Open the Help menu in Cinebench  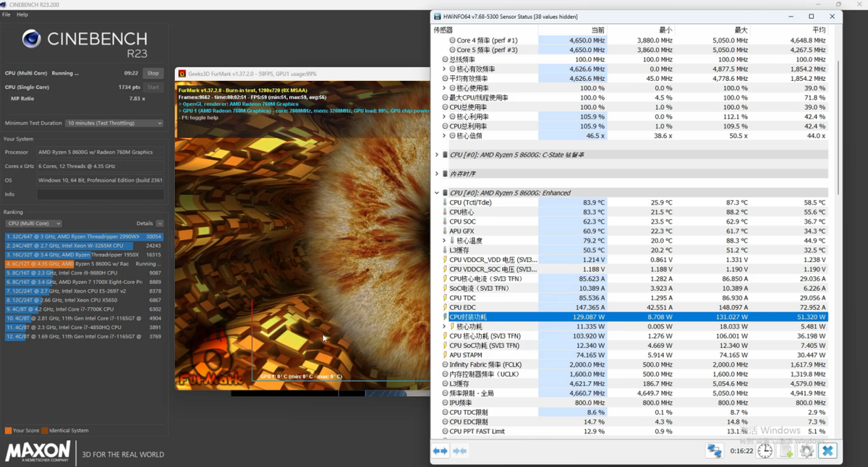(22, 14)
